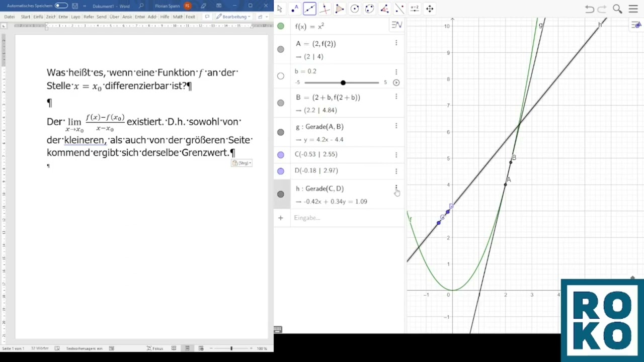Image resolution: width=644 pixels, height=362 pixels.
Task: Open the Bearbeitung mode dropdown
Action: tap(233, 17)
